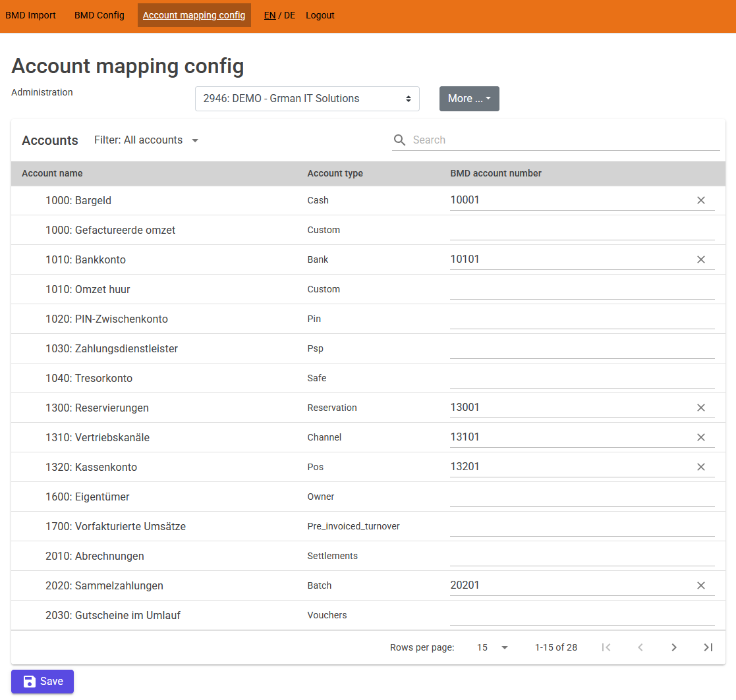Go to next page of accounts
The height and width of the screenshot is (700, 736).
[674, 647]
